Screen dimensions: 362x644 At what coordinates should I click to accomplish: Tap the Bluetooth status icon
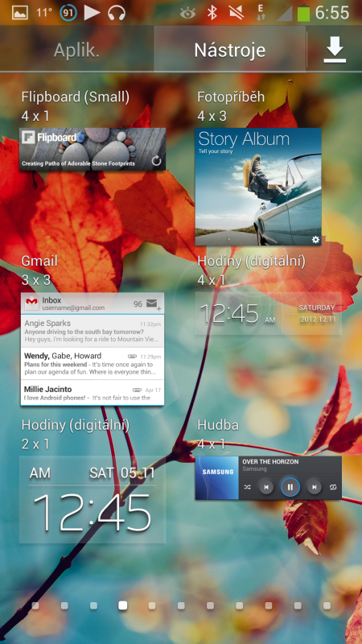(x=212, y=13)
